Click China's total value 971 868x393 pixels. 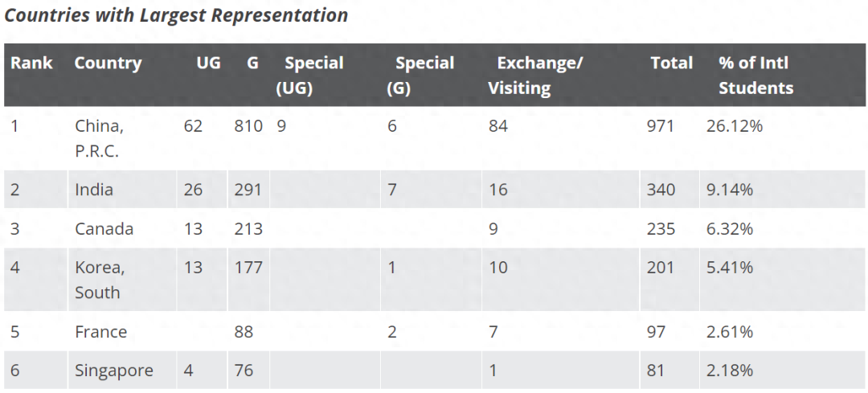(661, 126)
